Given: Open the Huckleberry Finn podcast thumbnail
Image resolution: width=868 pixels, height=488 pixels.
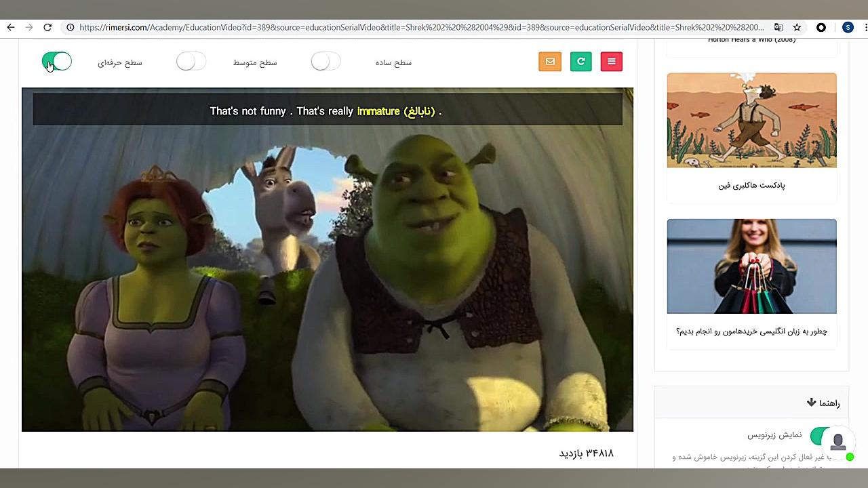Looking at the screenshot, I should (751, 120).
